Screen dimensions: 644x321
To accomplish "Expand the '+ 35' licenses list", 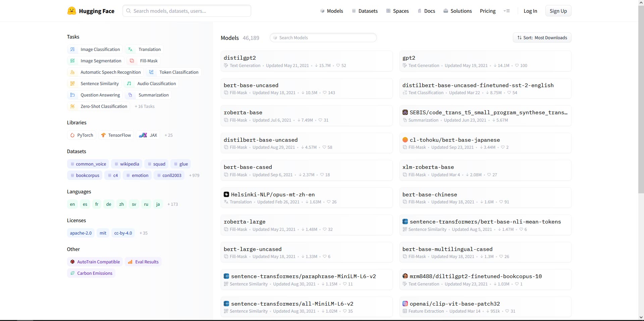I will (x=144, y=233).
